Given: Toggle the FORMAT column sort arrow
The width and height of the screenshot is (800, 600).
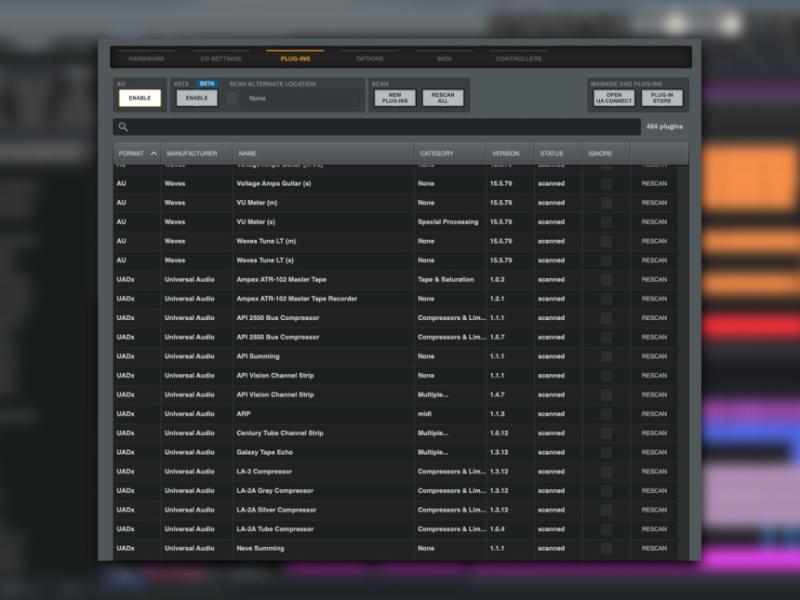Looking at the screenshot, I should click(x=154, y=153).
